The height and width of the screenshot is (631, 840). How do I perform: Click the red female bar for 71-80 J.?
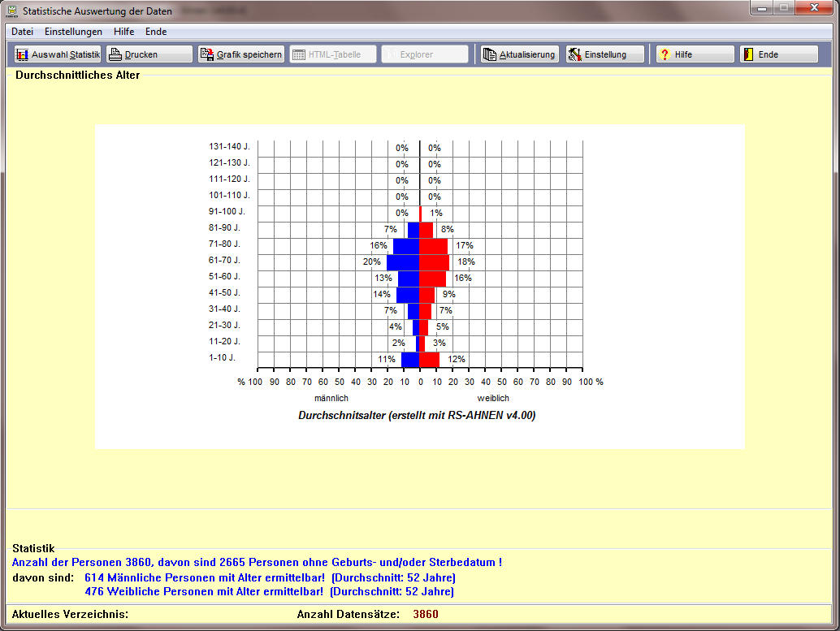pos(433,246)
